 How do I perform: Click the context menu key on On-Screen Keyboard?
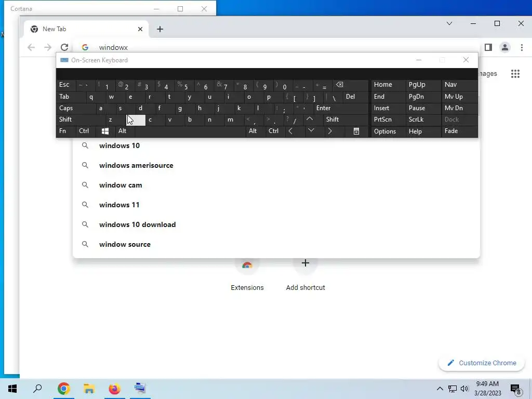click(x=356, y=131)
